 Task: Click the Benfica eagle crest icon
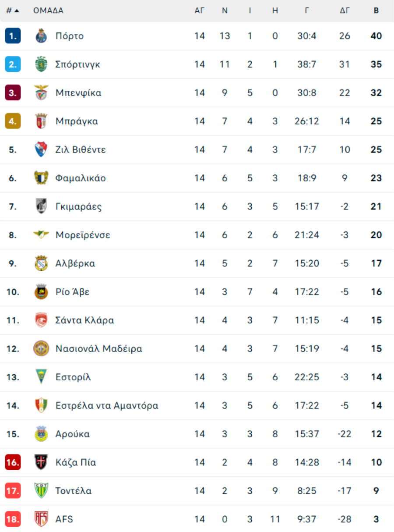41,93
